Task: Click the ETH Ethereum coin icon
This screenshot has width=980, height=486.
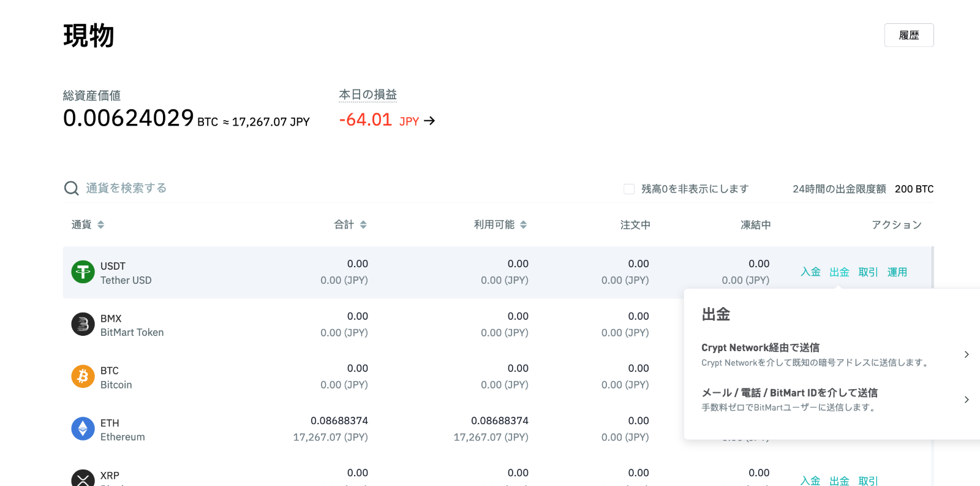Action: pos(83,429)
